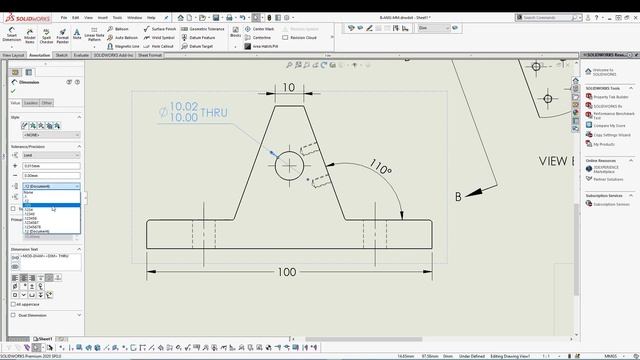Insert the degree symbol button
The width and height of the screenshot is (640, 360).
(x=24, y=286)
